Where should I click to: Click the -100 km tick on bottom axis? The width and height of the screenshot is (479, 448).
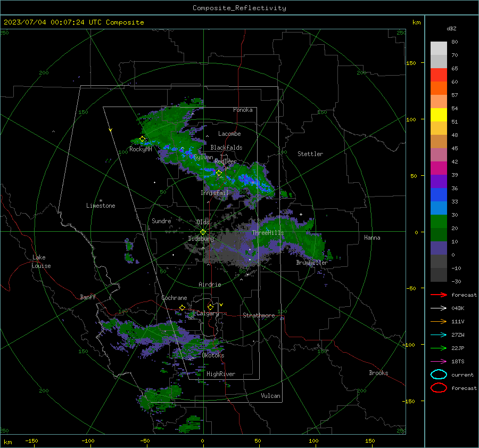88,441
